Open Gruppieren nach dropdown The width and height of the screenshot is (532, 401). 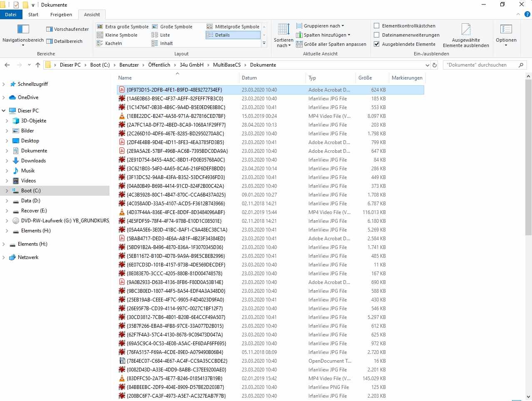point(320,26)
